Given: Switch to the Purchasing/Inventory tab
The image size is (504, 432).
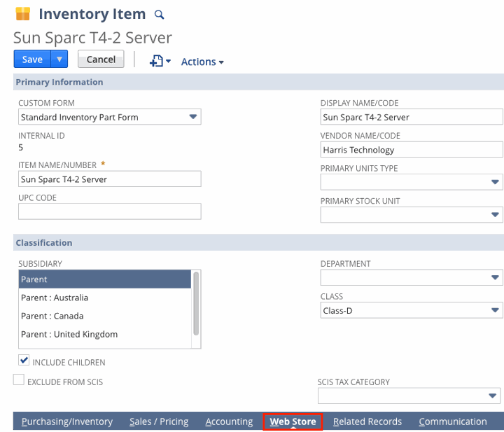Looking at the screenshot, I should click(67, 421).
